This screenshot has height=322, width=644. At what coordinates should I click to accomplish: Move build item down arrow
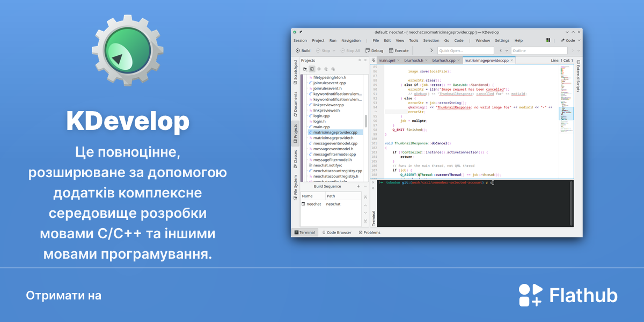pyautogui.click(x=366, y=213)
